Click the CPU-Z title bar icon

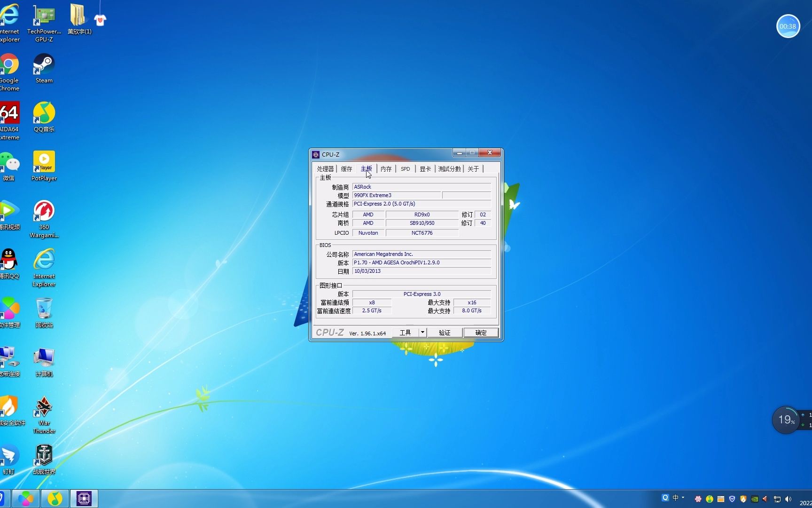pos(316,154)
